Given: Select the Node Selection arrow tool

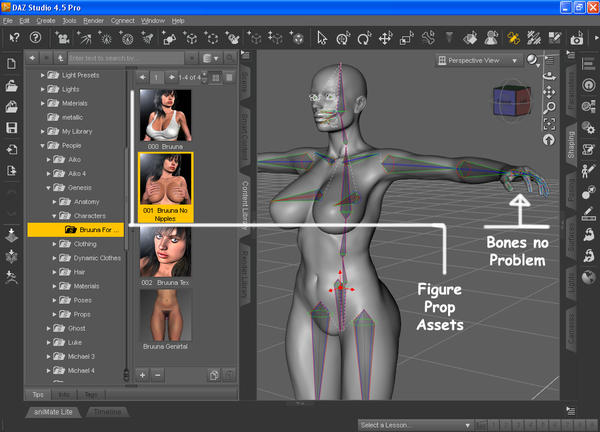Looking at the screenshot, I should click(x=322, y=38).
